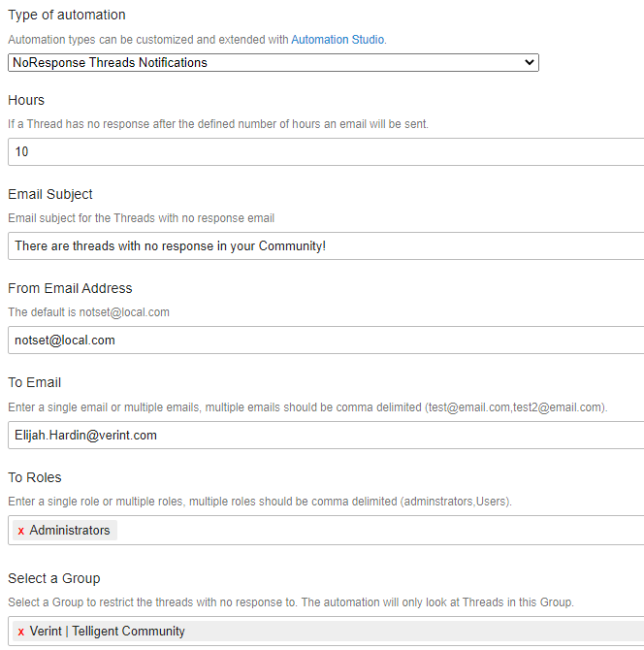Image resolution: width=644 pixels, height=650 pixels.
Task: Click the Select a Group label
Action: pos(54,578)
